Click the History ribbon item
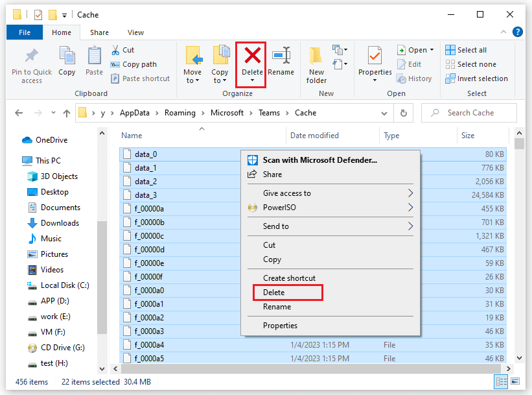Viewport: 532px width, 395px height. [414, 78]
